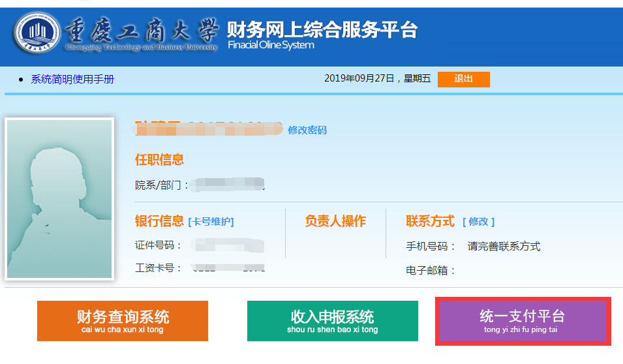The image size is (623, 364).
Task: Click the 负责人操作 heading
Action: click(x=335, y=221)
